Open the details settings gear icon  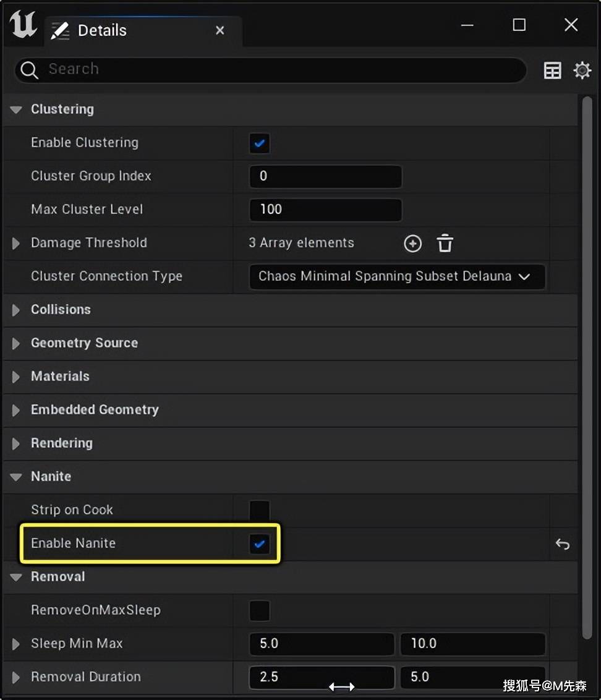pyautogui.click(x=582, y=70)
